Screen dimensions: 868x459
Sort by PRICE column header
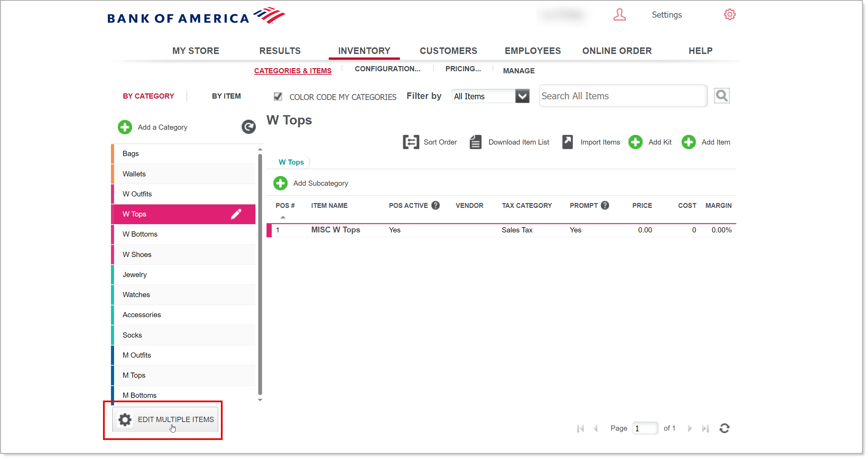click(x=642, y=206)
